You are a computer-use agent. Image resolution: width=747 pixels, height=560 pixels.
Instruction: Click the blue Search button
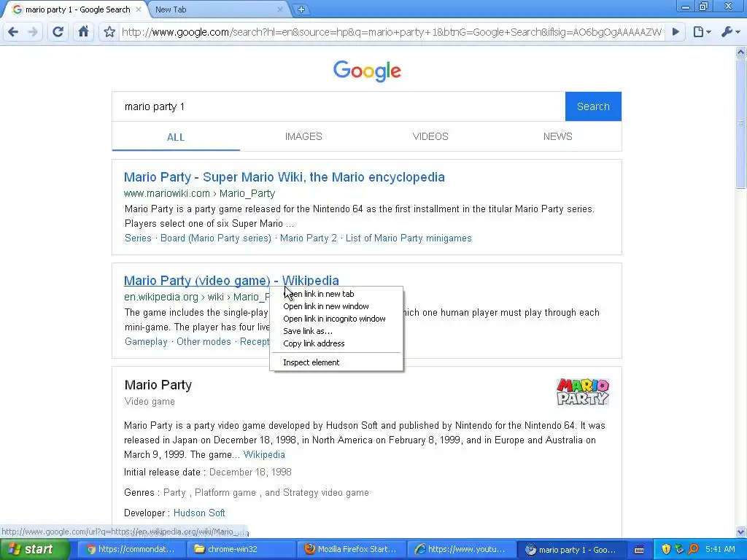(x=593, y=106)
